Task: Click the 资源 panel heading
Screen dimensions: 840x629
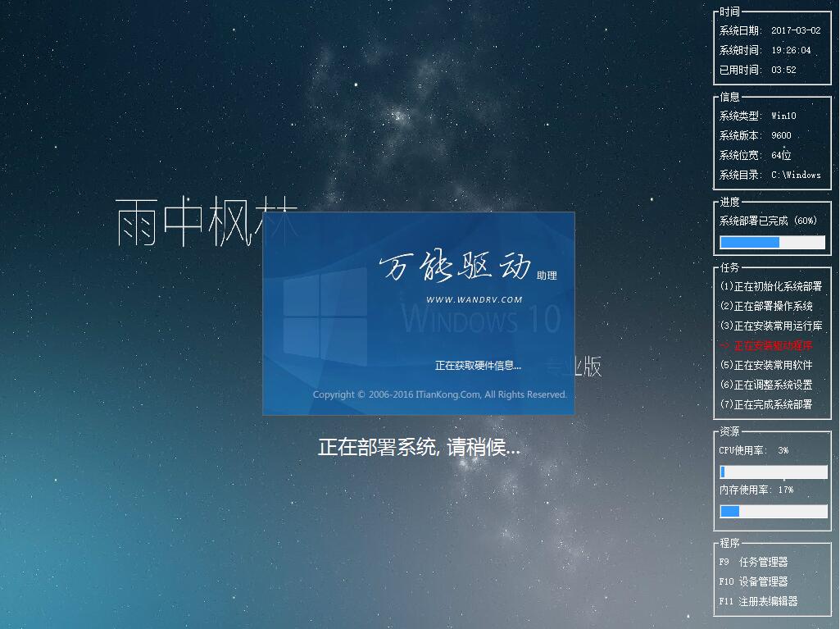Action: pyautogui.click(x=729, y=431)
